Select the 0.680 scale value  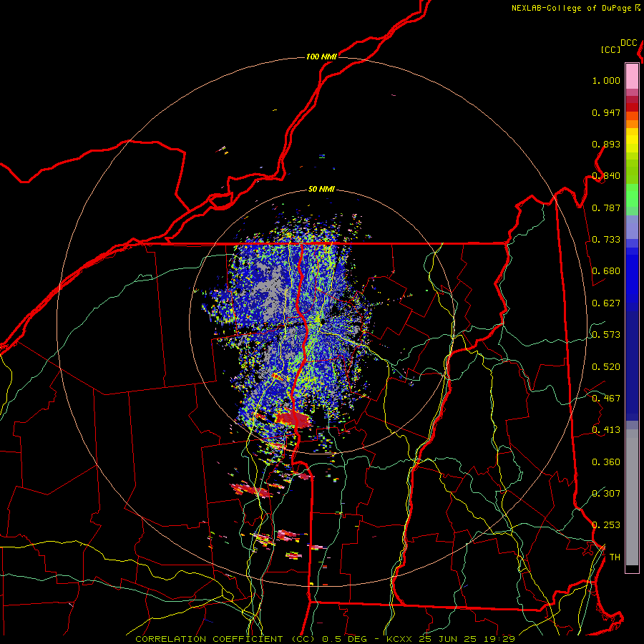coord(606,271)
